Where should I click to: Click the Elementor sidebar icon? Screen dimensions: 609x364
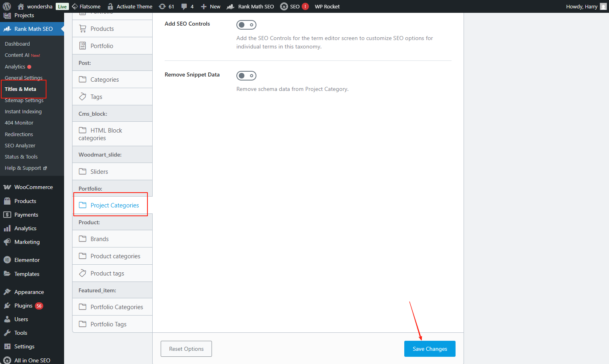coord(7,260)
